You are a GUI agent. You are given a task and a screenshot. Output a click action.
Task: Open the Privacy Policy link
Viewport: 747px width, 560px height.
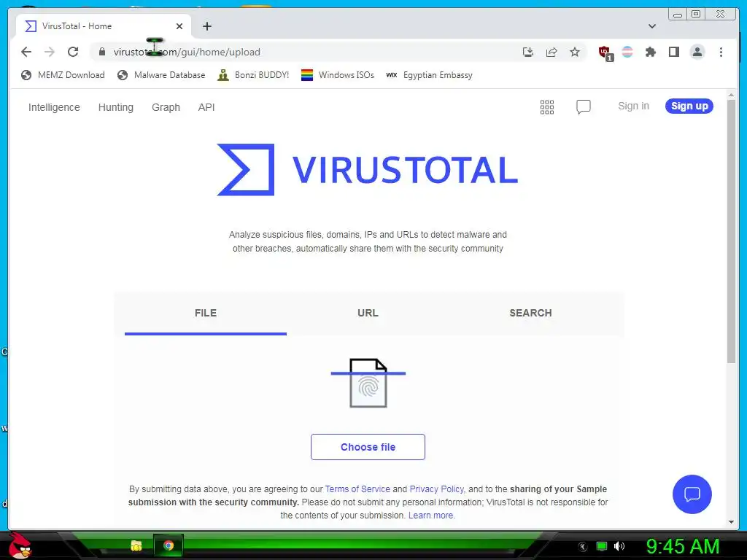436,489
